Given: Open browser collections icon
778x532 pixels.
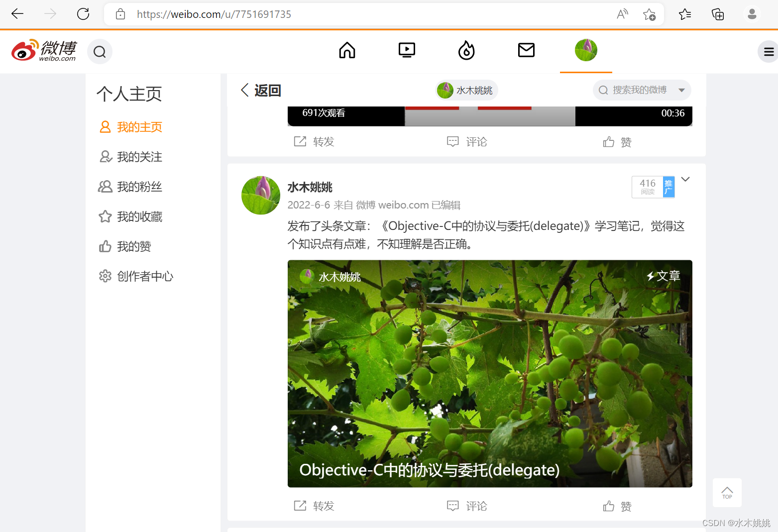Looking at the screenshot, I should coord(718,14).
